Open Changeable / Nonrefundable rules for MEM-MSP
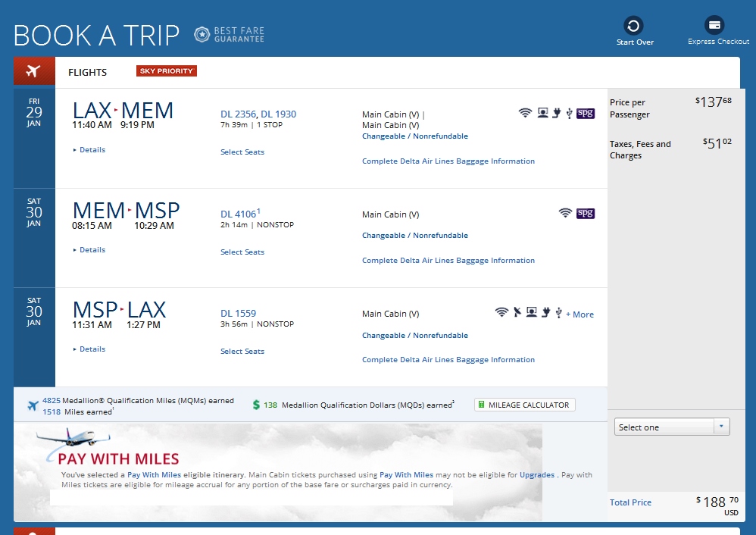The height and width of the screenshot is (535, 756). [414, 236]
